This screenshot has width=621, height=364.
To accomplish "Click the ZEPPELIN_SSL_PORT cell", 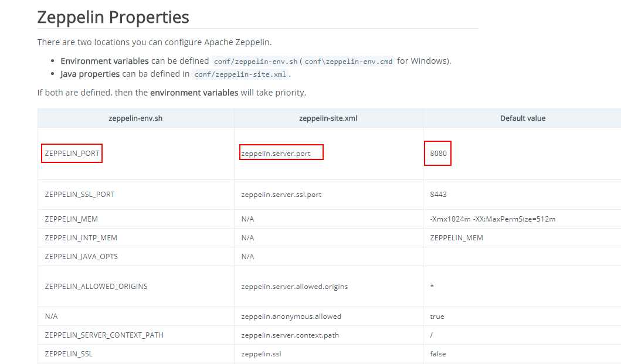I will coord(80,195).
